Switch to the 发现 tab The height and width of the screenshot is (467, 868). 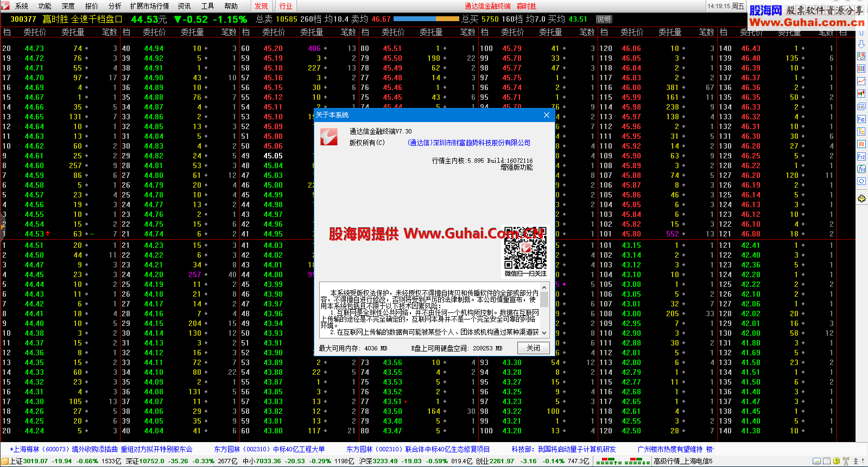[x=262, y=6]
